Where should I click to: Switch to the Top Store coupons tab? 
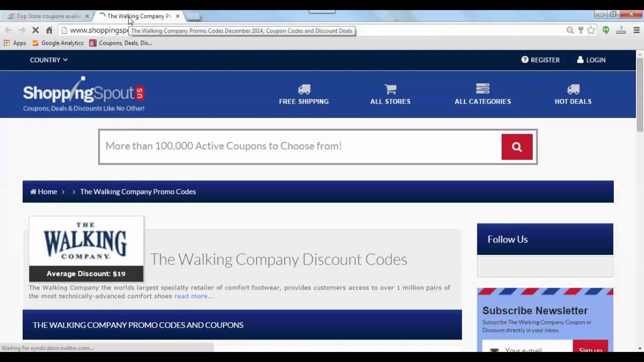(48, 16)
